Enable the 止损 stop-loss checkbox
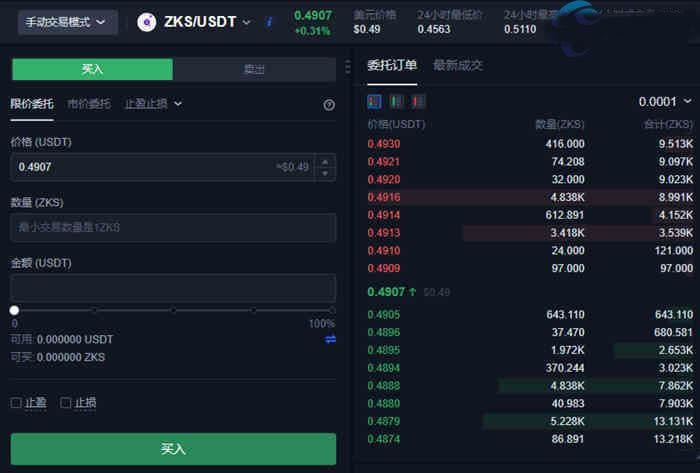 [x=66, y=403]
